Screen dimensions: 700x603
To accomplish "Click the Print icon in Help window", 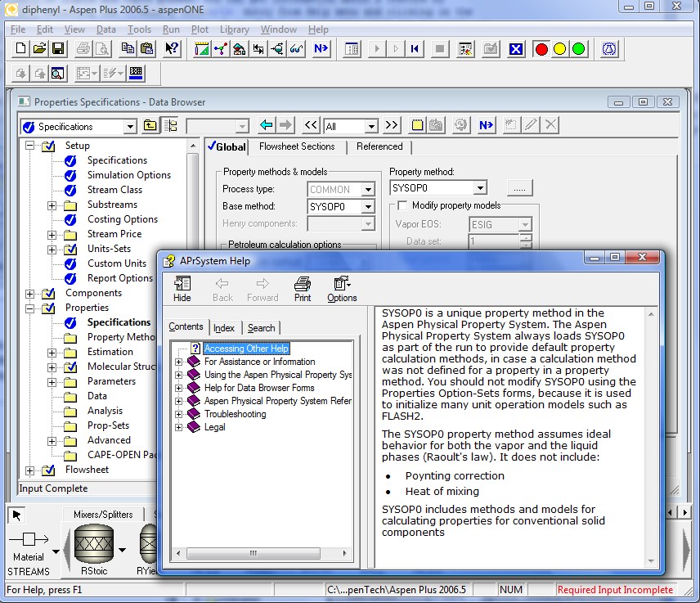I will [x=303, y=289].
